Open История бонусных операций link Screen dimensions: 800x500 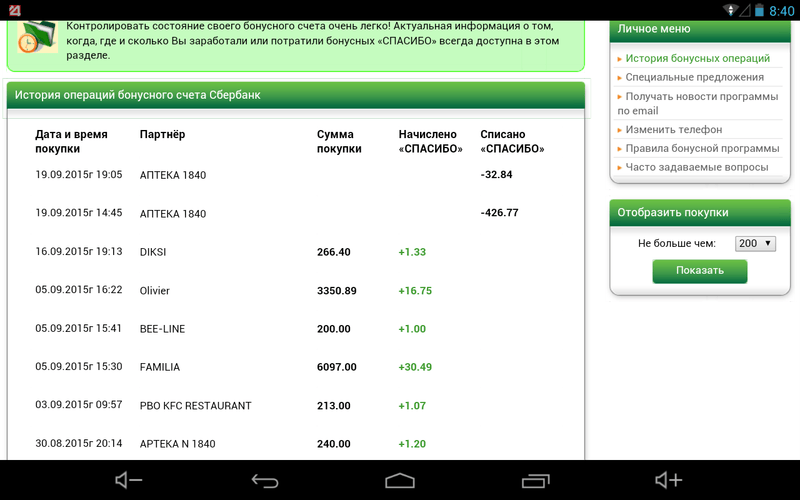697,58
